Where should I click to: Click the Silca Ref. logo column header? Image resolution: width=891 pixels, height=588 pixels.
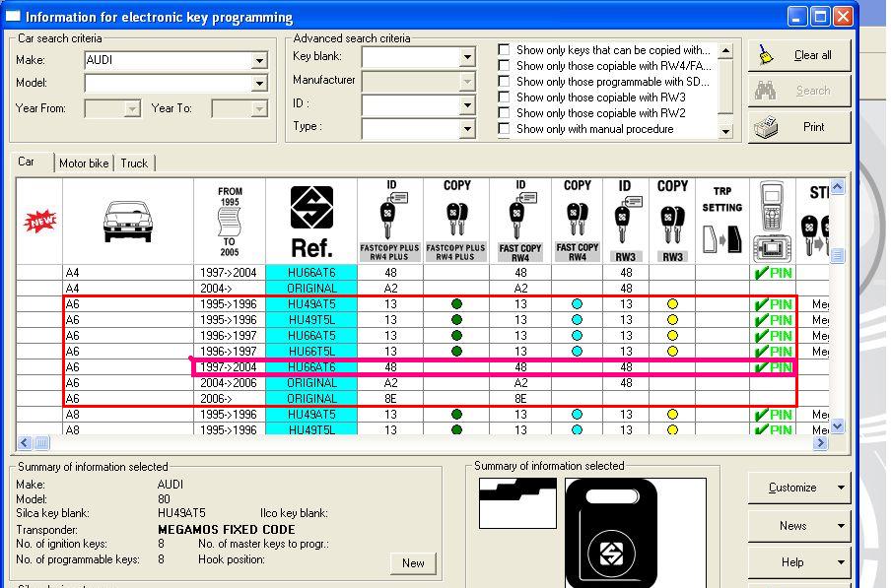pos(310,221)
